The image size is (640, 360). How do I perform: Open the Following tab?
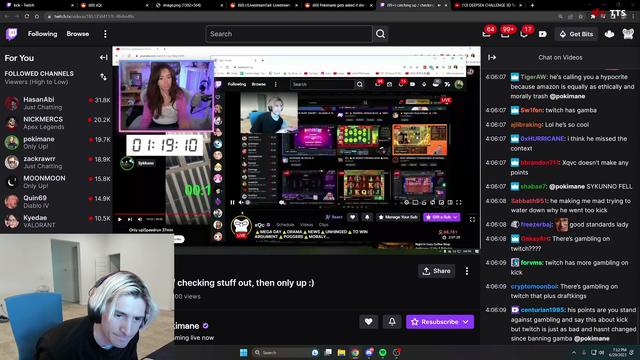(42, 34)
